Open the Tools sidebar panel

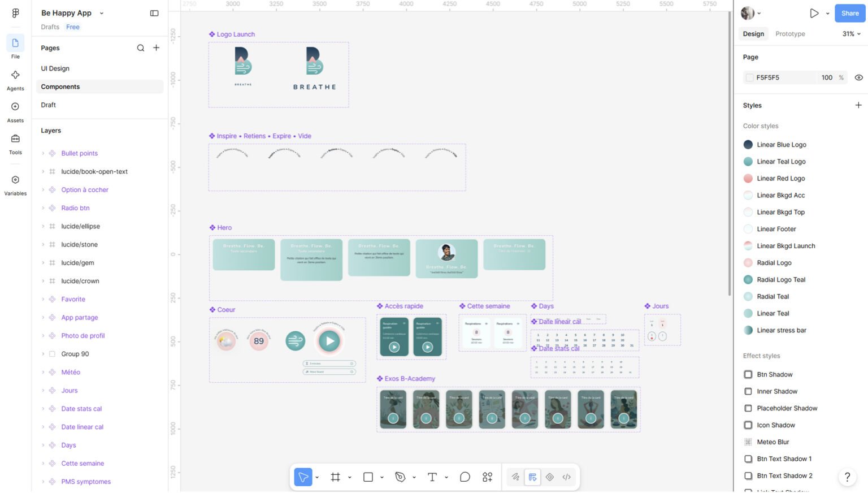pos(15,144)
